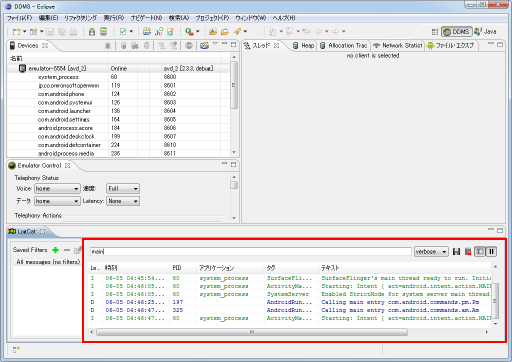
Task: Toggle the pause logging button in LogCat
Action: point(492,252)
